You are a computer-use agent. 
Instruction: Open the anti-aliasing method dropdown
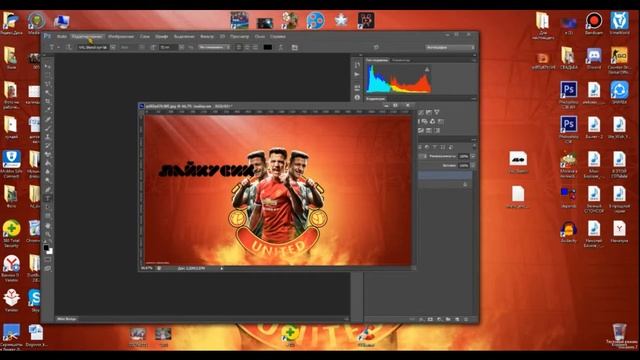tap(214, 47)
